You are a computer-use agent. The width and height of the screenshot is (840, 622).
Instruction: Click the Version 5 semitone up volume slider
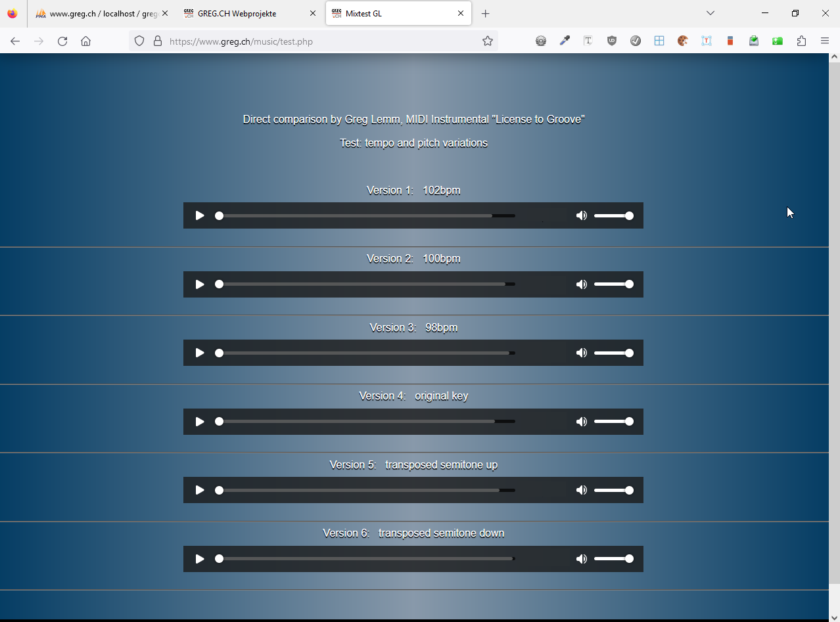[613, 490]
